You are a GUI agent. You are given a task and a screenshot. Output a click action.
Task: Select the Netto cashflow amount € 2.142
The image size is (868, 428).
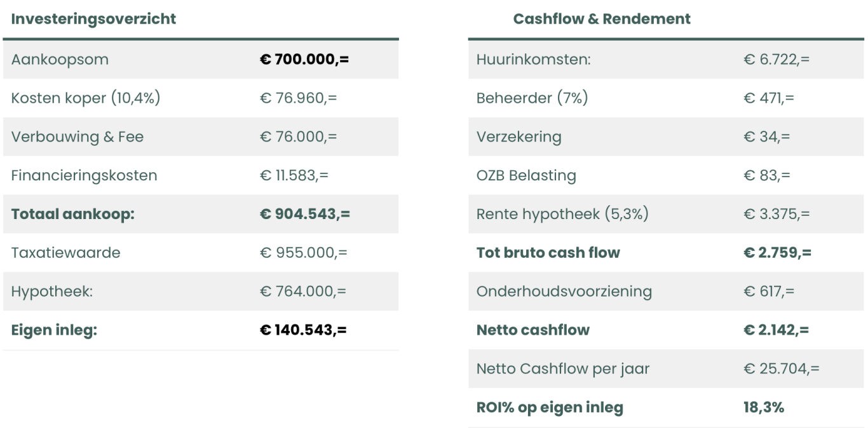pyautogui.click(x=776, y=330)
